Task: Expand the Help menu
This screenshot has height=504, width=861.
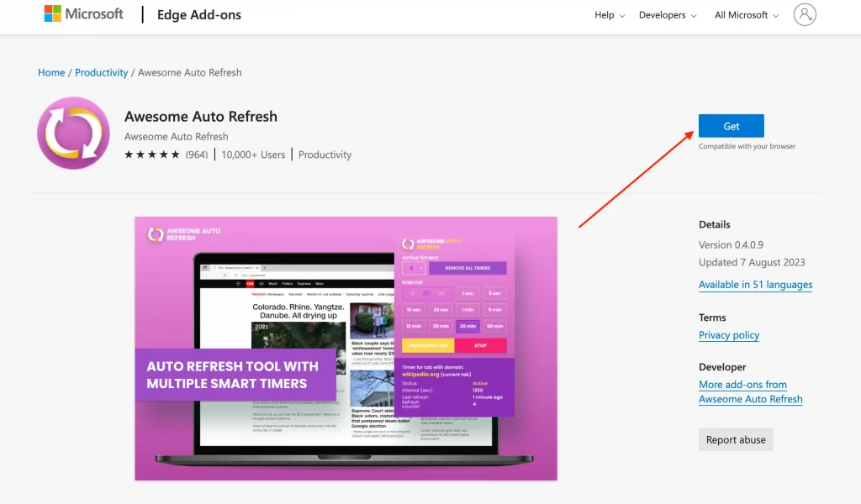Action: click(x=610, y=15)
